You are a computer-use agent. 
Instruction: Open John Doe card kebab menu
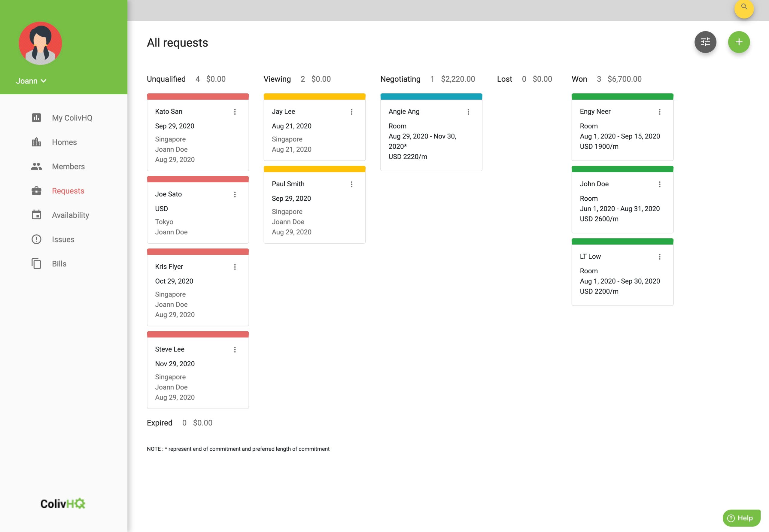click(659, 184)
